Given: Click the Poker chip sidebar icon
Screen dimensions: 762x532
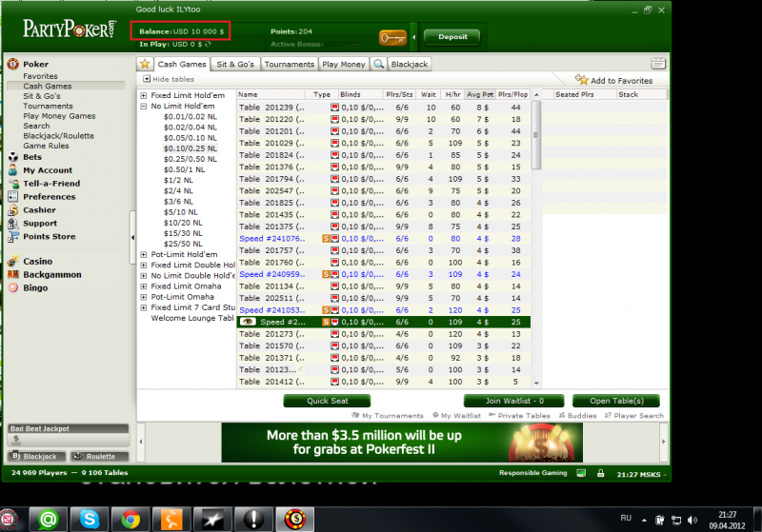Looking at the screenshot, I should pyautogui.click(x=13, y=64).
